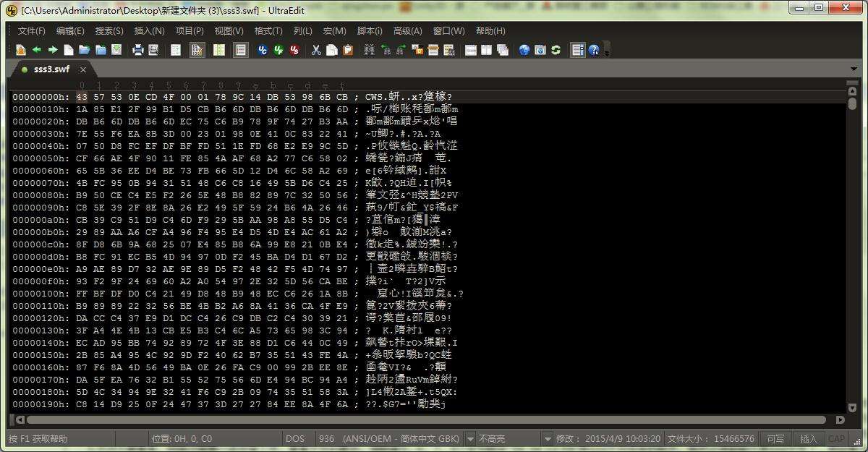
Task: Select the Cut tool on toolbar
Action: click(315, 50)
